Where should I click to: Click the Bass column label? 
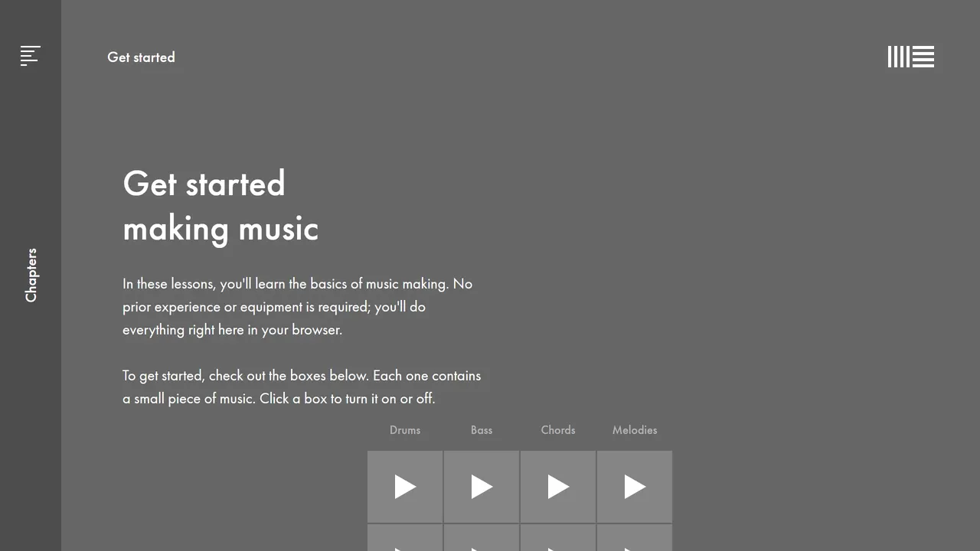(482, 430)
